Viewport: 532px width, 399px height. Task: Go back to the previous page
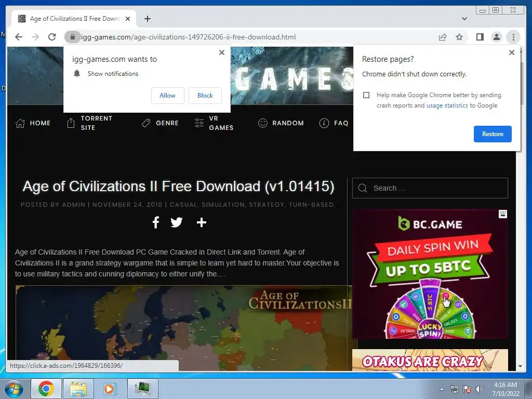pos(19,37)
